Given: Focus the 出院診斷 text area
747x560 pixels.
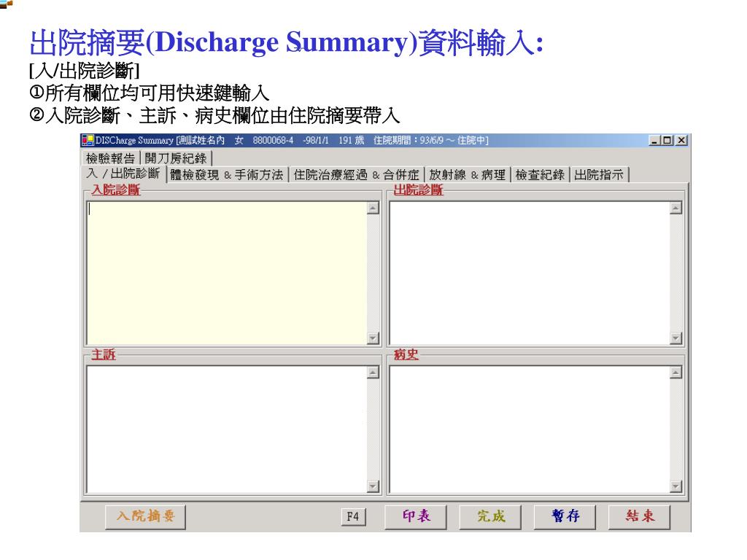Looking at the screenshot, I should coord(530,273).
